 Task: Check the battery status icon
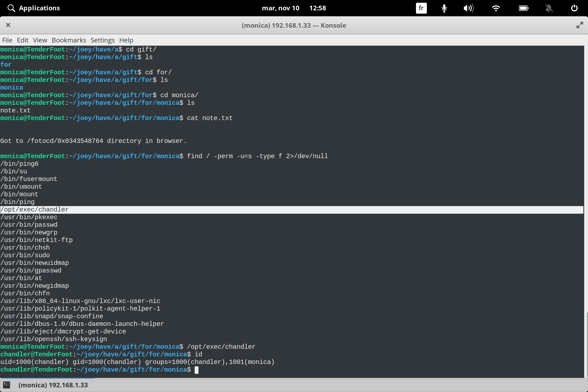[x=524, y=8]
